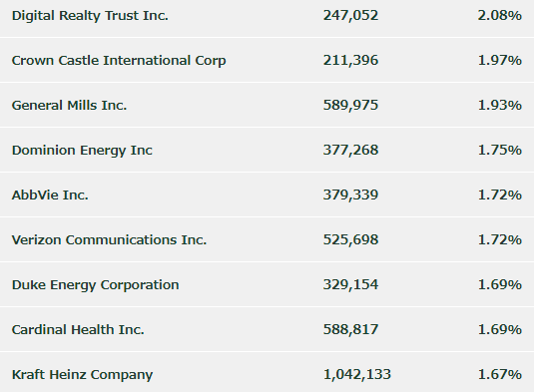Click the Kraft Heinz Company entry
The width and height of the screenshot is (534, 392).
point(82,375)
